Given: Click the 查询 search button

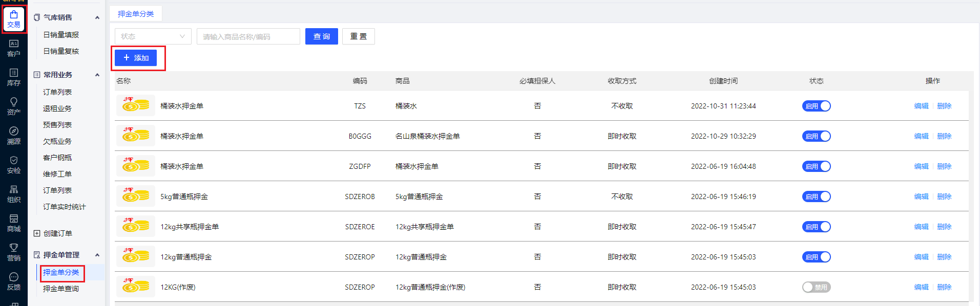Looking at the screenshot, I should (x=322, y=36).
